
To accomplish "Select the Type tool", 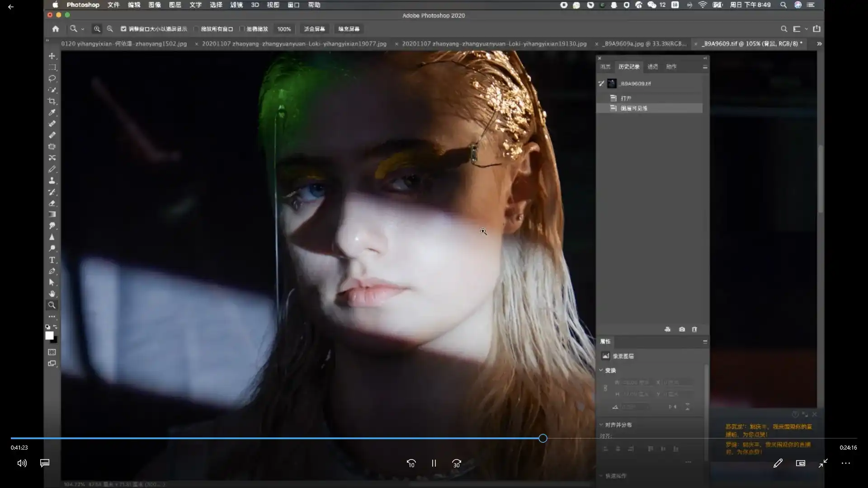I will click(52, 260).
